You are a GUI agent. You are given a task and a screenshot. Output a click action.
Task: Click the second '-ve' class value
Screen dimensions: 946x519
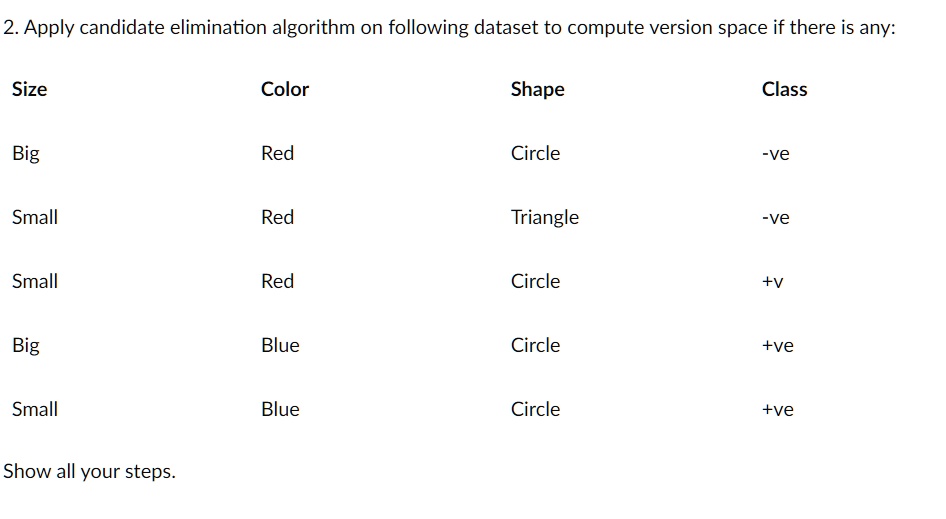tap(775, 218)
